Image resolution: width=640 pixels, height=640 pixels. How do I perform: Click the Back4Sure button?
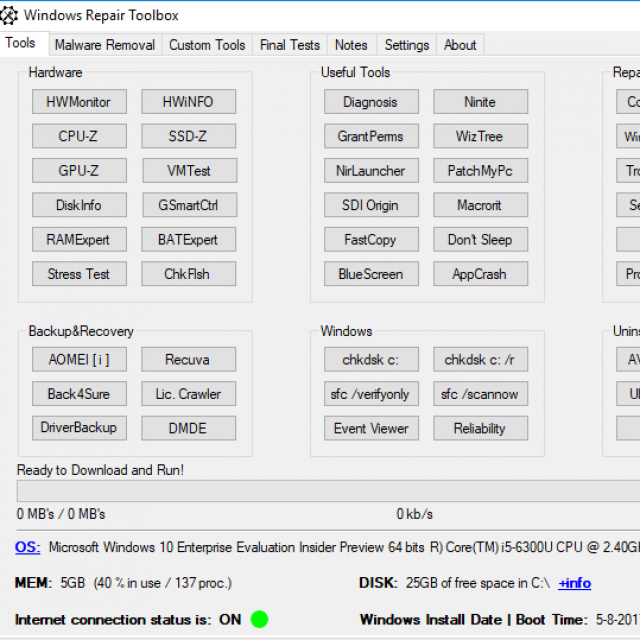coord(79,393)
